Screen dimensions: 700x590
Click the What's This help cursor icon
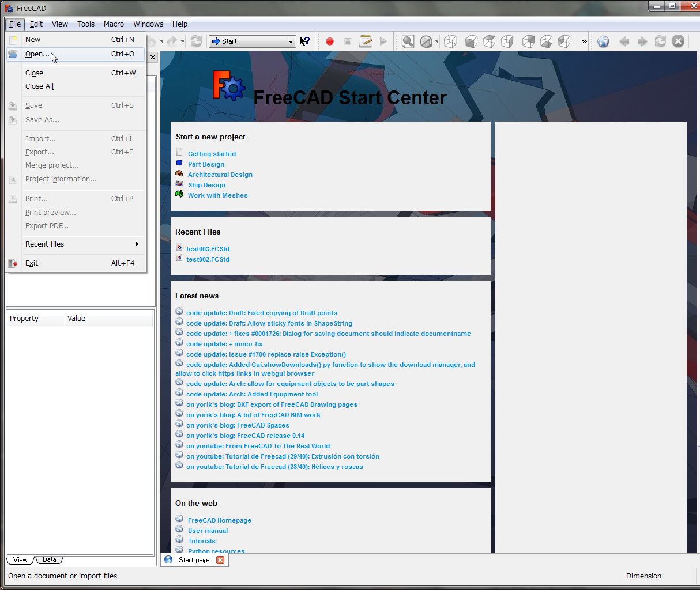coord(305,41)
